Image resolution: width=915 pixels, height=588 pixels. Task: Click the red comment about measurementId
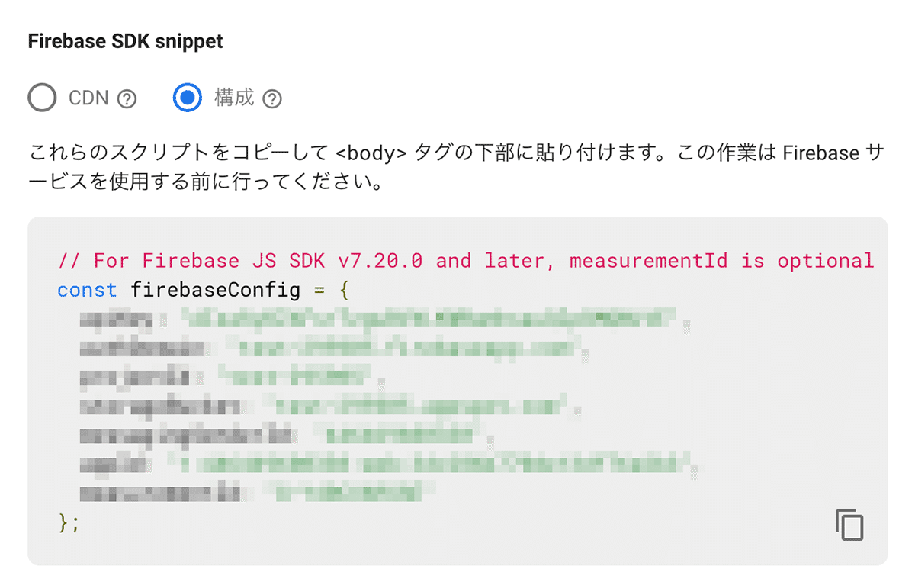tap(464, 260)
